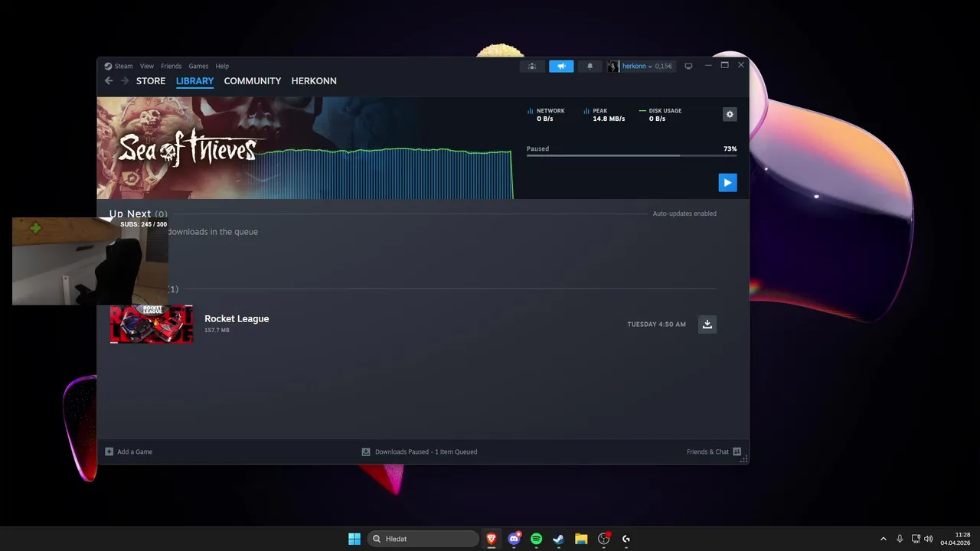Enter Big Picture mode monitor icon

point(688,67)
